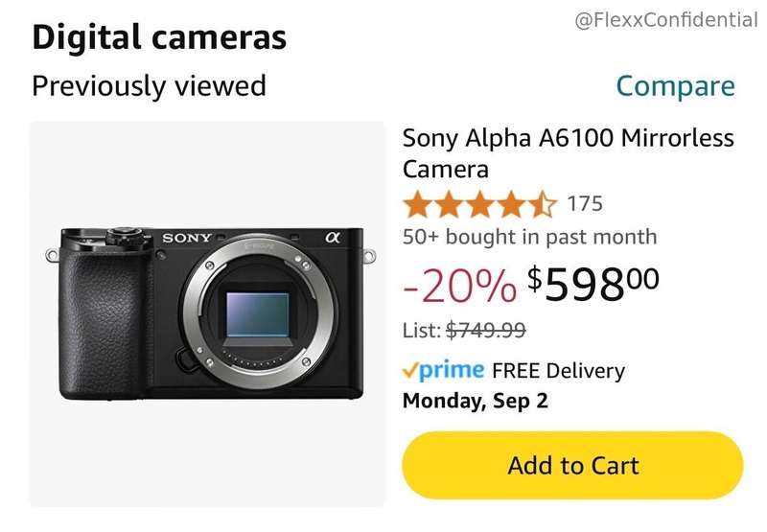This screenshot has height=532, width=767.
Task: Click the @FlexxConfidential watermark
Action: point(666,20)
